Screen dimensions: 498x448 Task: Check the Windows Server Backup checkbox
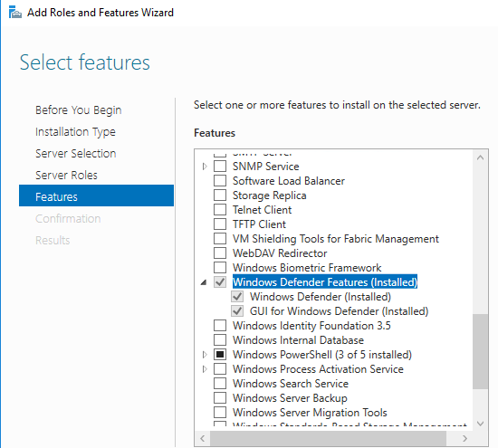[220, 398]
